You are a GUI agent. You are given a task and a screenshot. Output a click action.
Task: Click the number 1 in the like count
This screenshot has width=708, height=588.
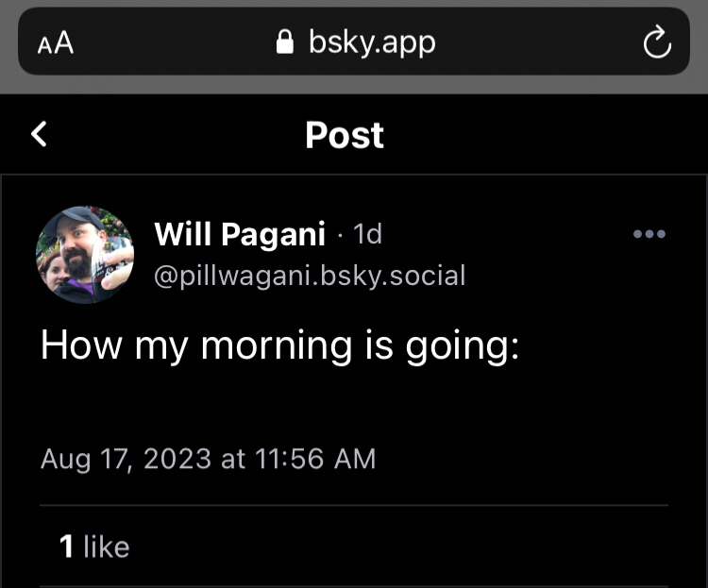[66, 546]
